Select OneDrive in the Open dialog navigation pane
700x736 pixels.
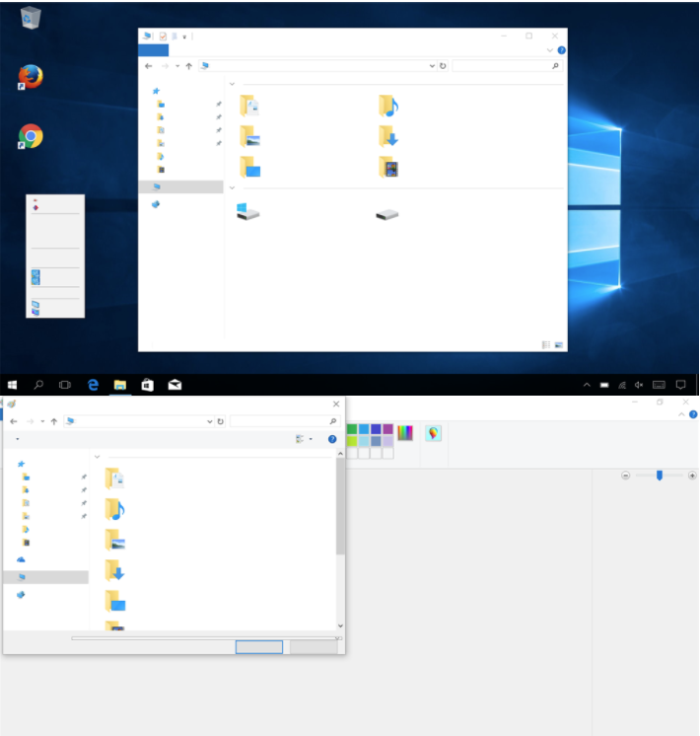point(21,559)
